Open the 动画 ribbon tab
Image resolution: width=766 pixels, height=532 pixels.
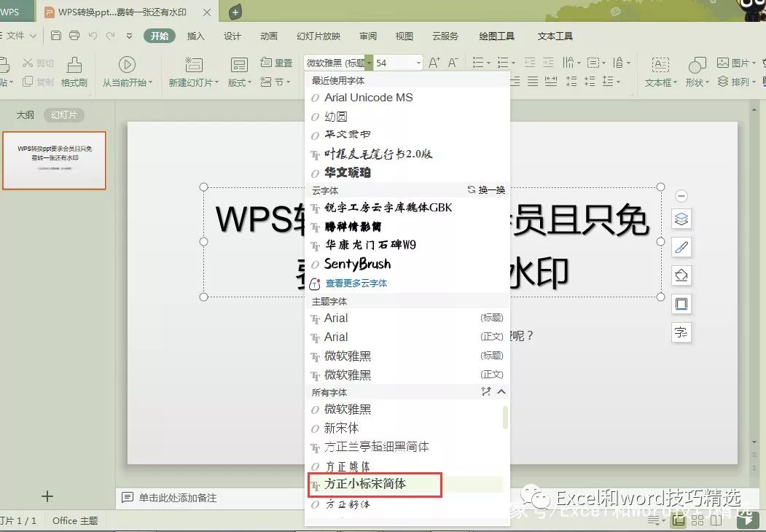[269, 36]
